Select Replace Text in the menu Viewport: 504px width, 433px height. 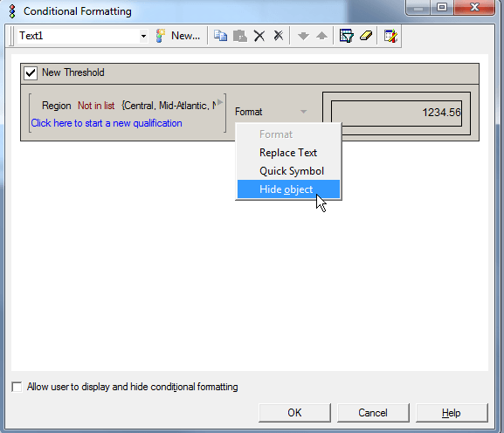pyautogui.click(x=288, y=153)
